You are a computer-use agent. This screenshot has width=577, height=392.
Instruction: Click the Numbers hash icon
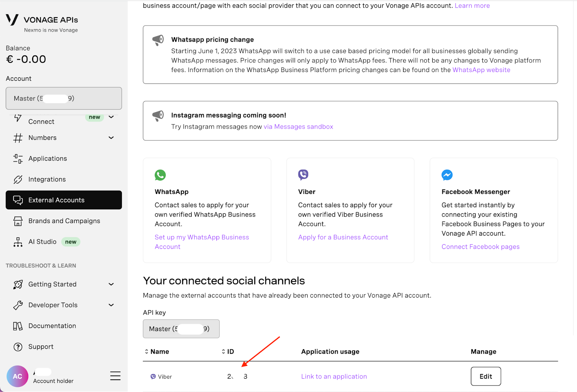[18, 138]
